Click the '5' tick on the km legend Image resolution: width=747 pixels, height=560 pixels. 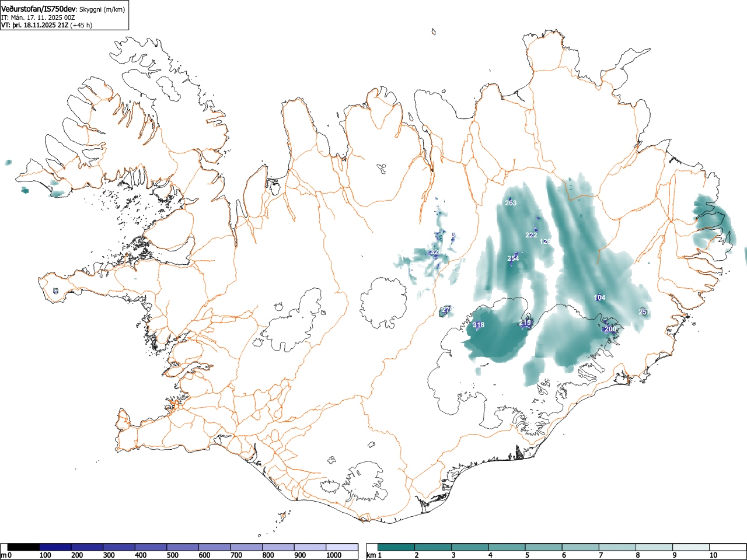(x=526, y=555)
